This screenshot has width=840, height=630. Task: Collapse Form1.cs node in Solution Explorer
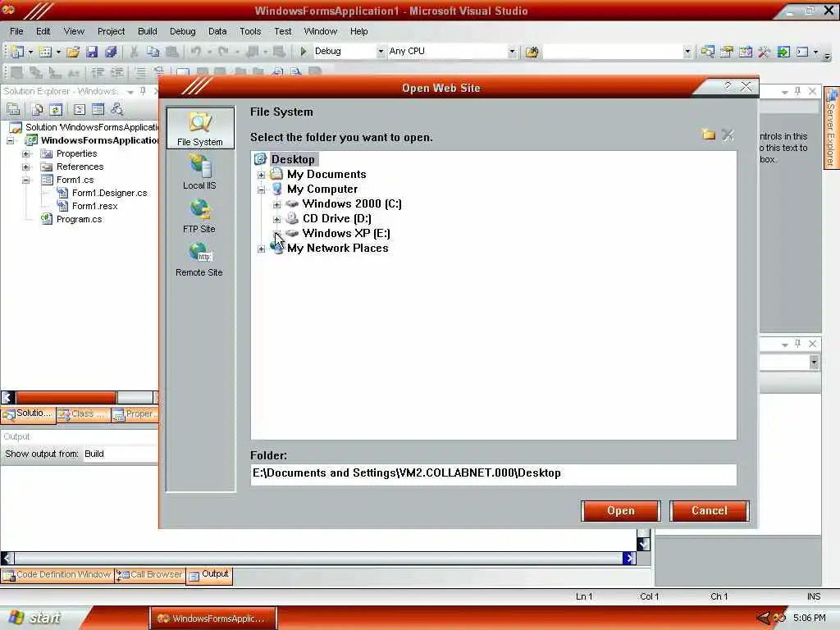[x=25, y=180]
